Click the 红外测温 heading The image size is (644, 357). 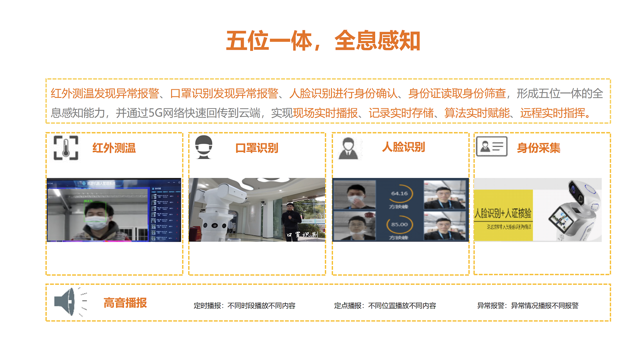(x=114, y=148)
